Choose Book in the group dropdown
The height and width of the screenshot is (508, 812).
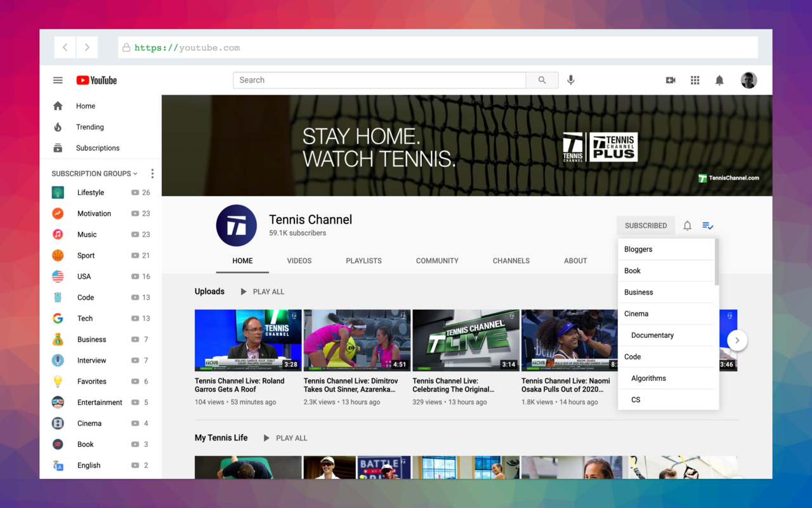click(x=666, y=271)
